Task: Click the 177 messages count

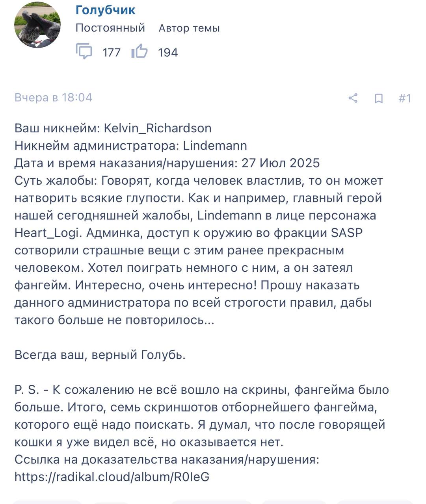Action: [112, 52]
